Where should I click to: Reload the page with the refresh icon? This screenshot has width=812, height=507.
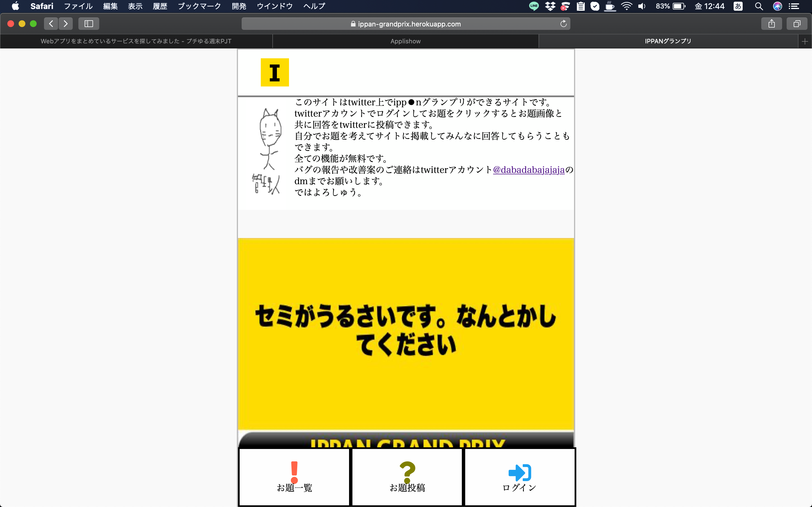563,23
